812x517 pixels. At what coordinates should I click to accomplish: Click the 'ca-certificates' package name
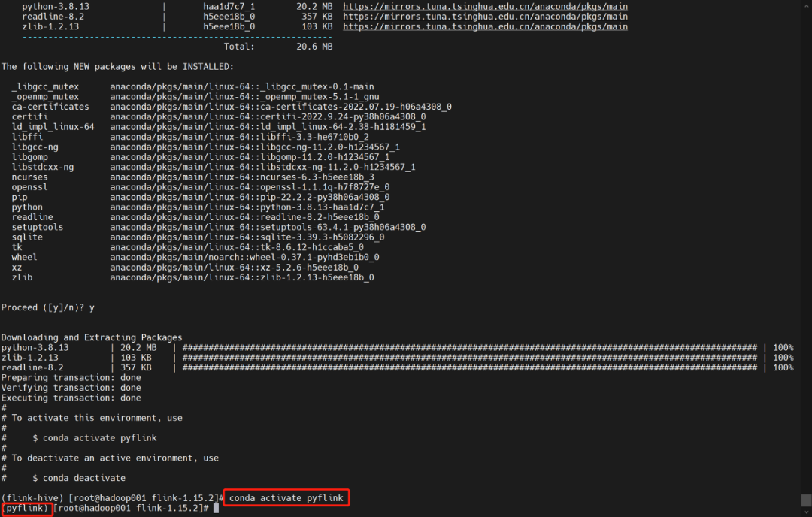tap(50, 107)
